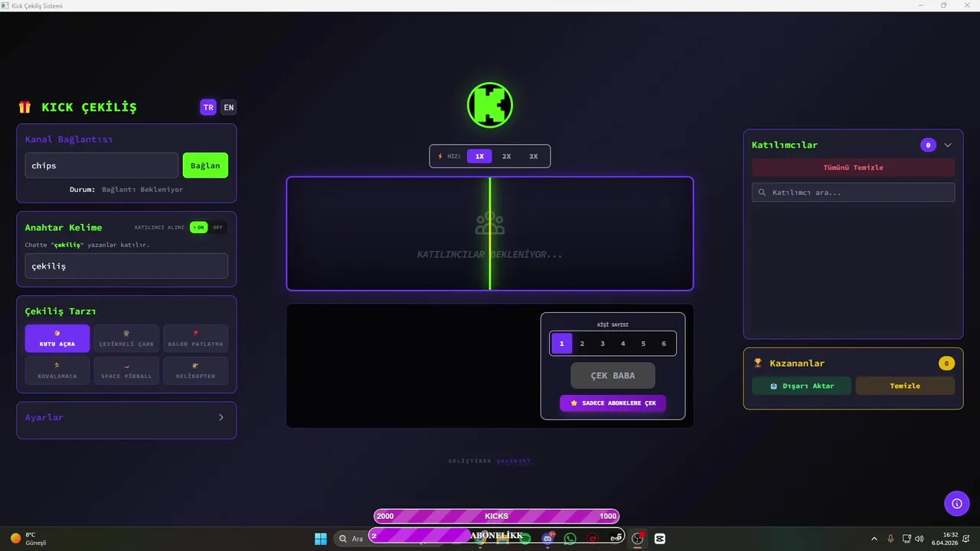Set winner count to 2
The height and width of the screenshot is (551, 980).
582,344
